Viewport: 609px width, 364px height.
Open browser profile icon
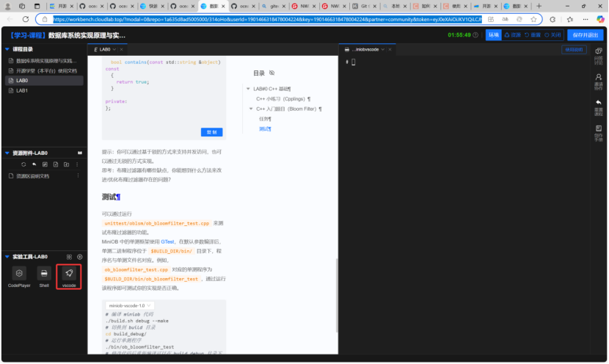click(7, 6)
